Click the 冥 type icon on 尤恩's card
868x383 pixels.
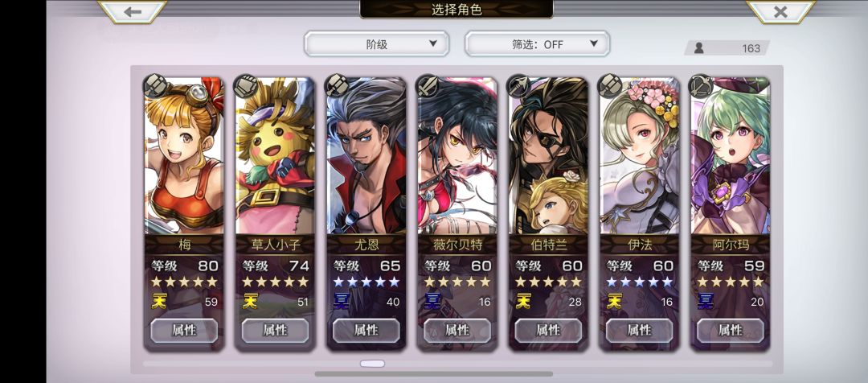(x=341, y=302)
